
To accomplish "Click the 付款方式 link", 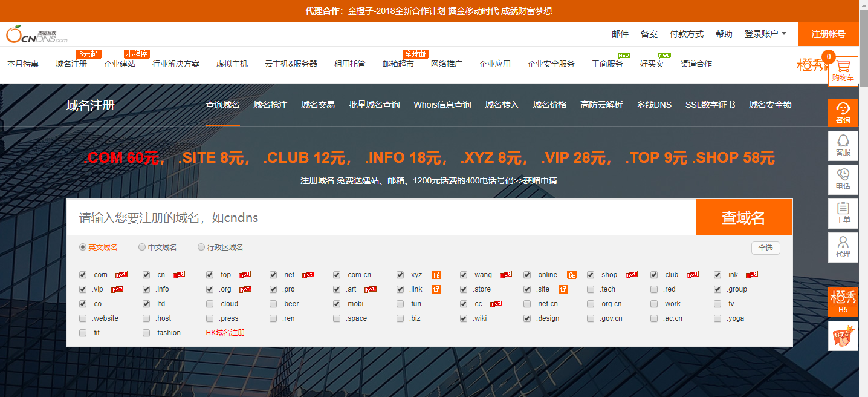I will point(687,34).
